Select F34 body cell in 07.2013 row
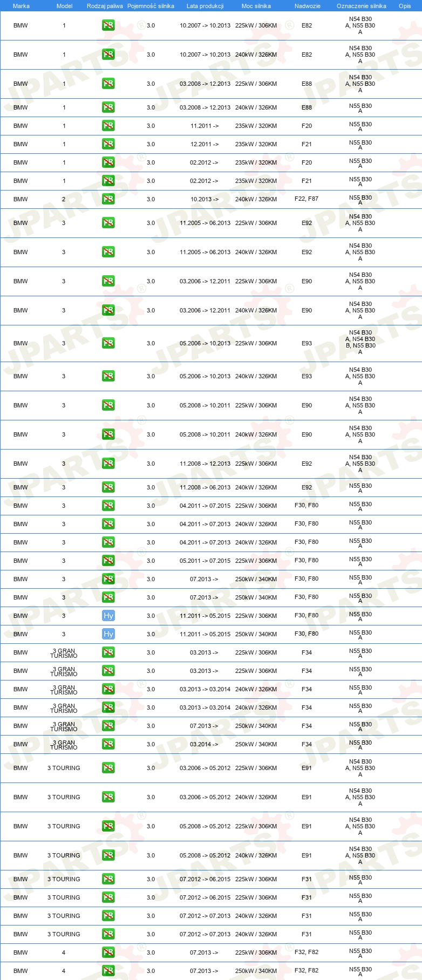 307,726
